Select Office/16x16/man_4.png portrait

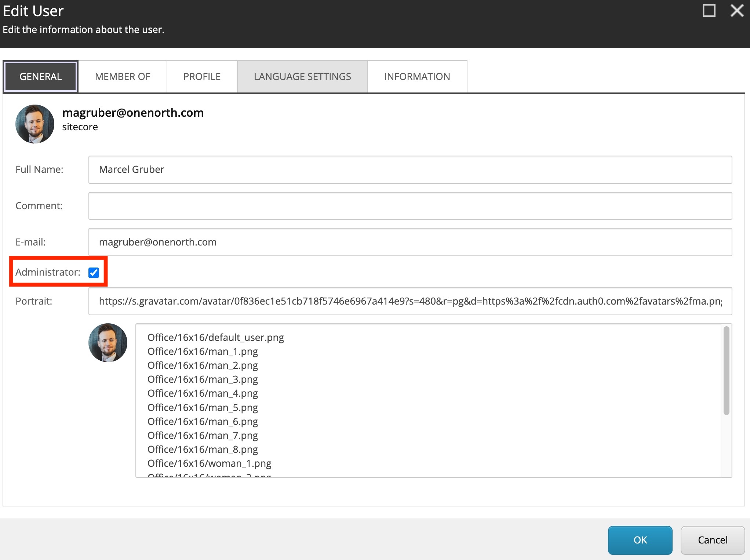[203, 393]
